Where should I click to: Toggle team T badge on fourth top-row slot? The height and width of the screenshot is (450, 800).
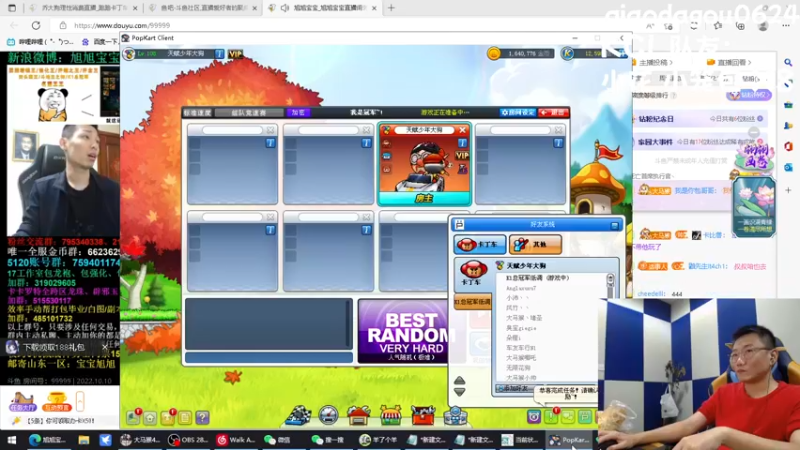coord(558,143)
